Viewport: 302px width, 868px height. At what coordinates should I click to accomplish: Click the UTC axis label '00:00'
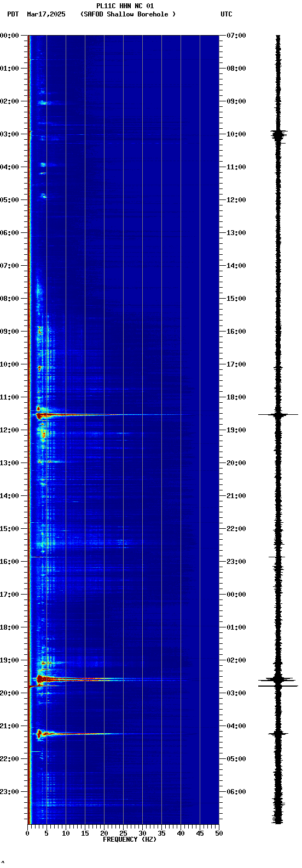pyautogui.click(x=236, y=595)
